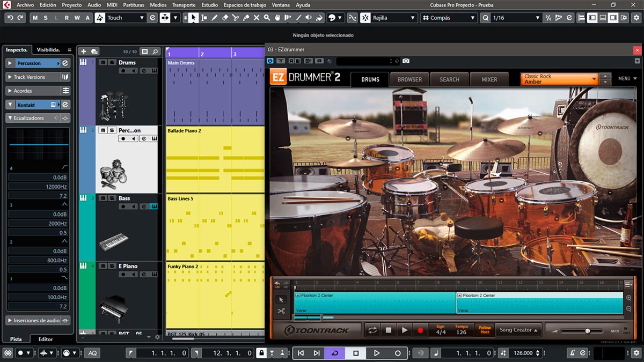The image size is (644, 362).
Task: Solo the E Piano track
Action: pos(112,266)
